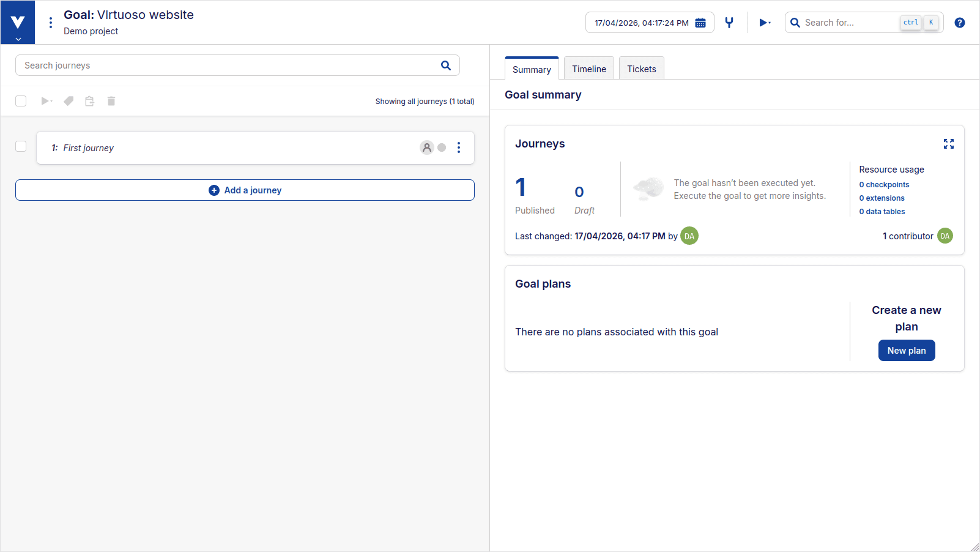Switch to the Timeline tab
Viewport: 980px width, 552px height.
click(x=588, y=69)
